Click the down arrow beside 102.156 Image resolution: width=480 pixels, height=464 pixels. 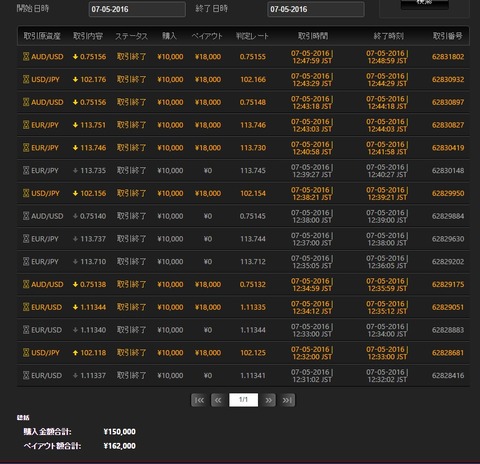[x=75, y=193]
